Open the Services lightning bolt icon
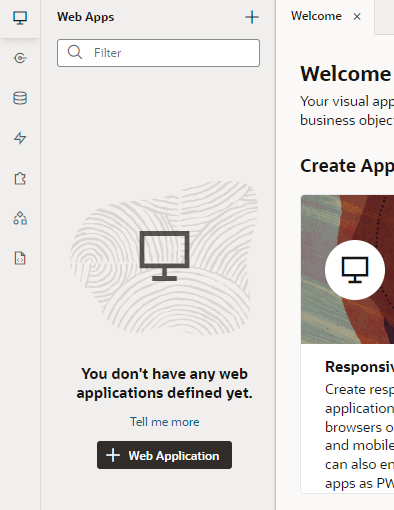 (x=20, y=138)
